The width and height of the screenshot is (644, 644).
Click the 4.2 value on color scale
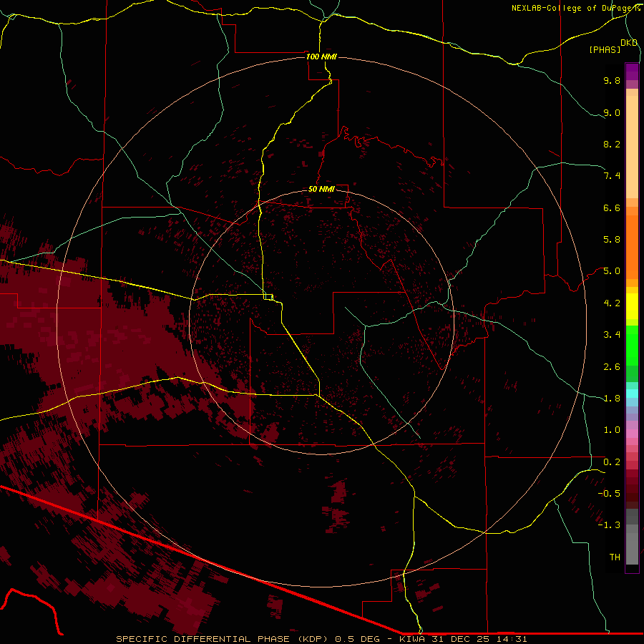(x=612, y=303)
